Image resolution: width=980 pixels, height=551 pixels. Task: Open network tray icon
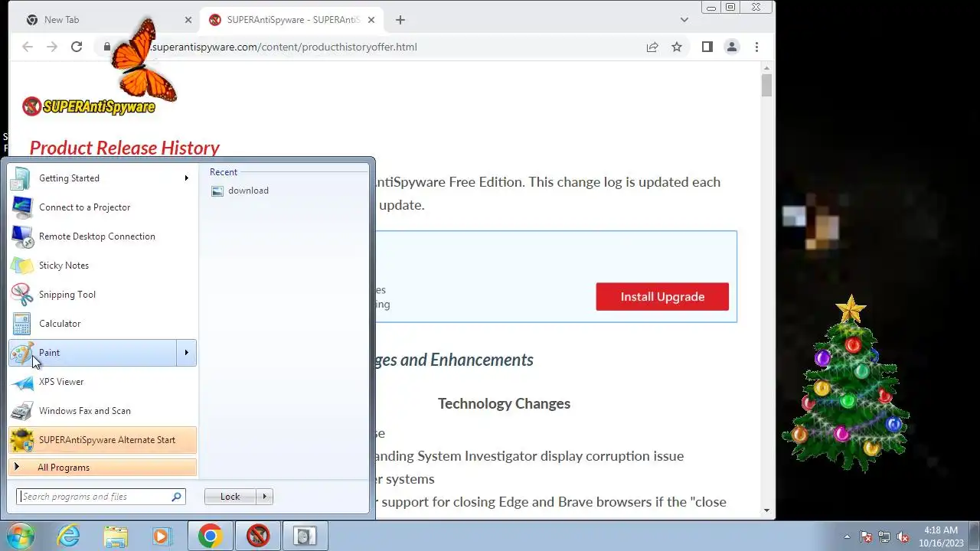[x=884, y=537]
